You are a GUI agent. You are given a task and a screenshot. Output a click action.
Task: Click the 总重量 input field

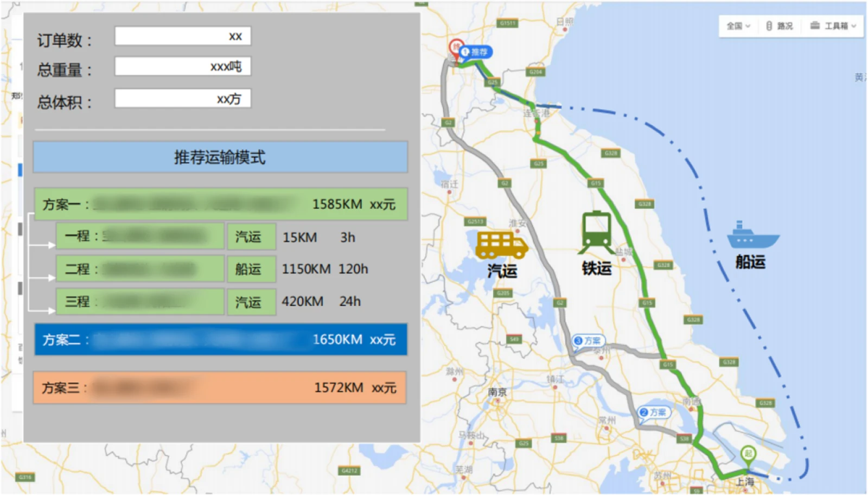coord(182,67)
